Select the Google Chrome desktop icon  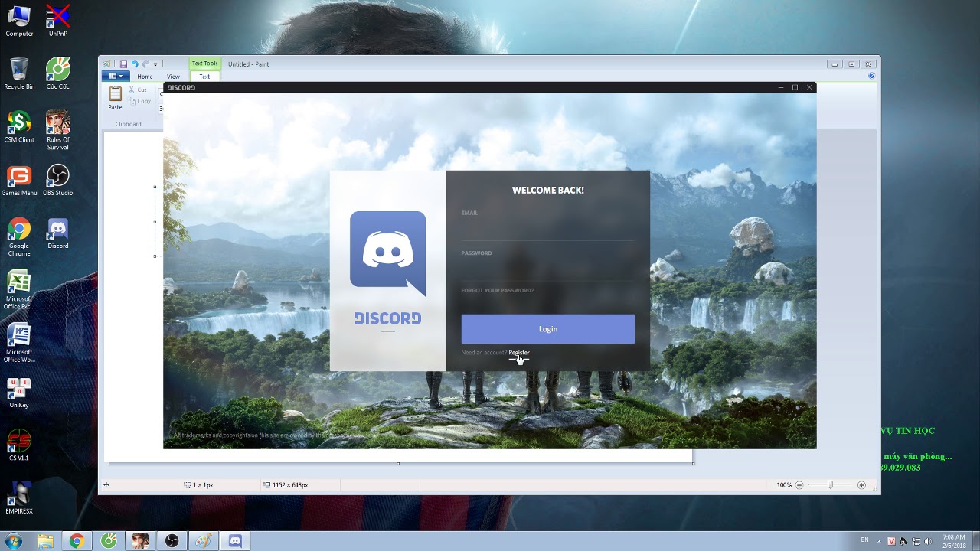(19, 236)
